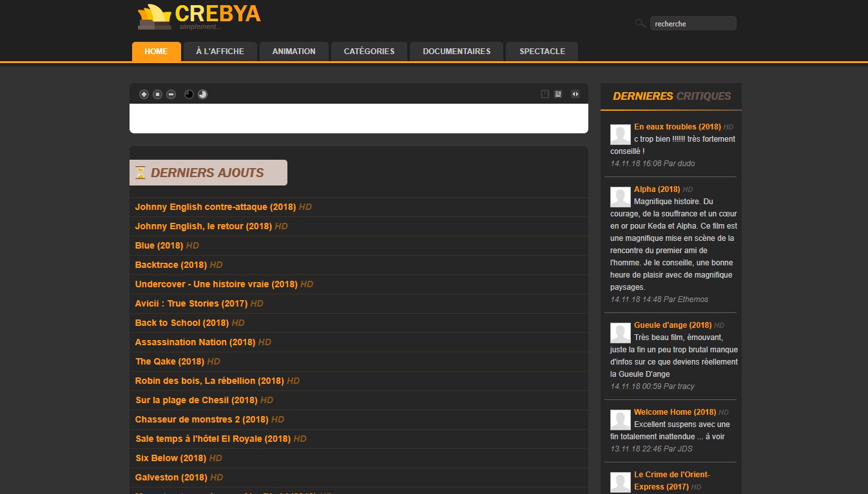Screen dimensions: 868x494
Task: Select the light half-circle contrast icon
Action: point(202,94)
